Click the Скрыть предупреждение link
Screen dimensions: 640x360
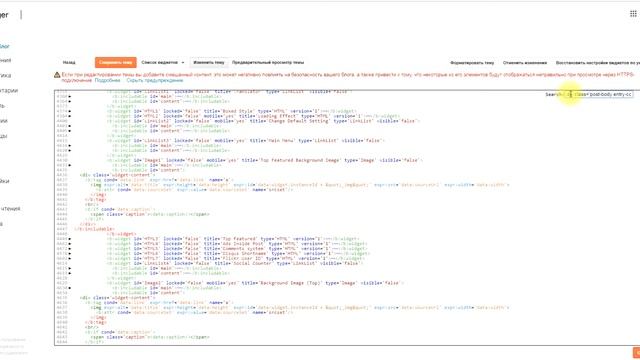click(x=155, y=80)
